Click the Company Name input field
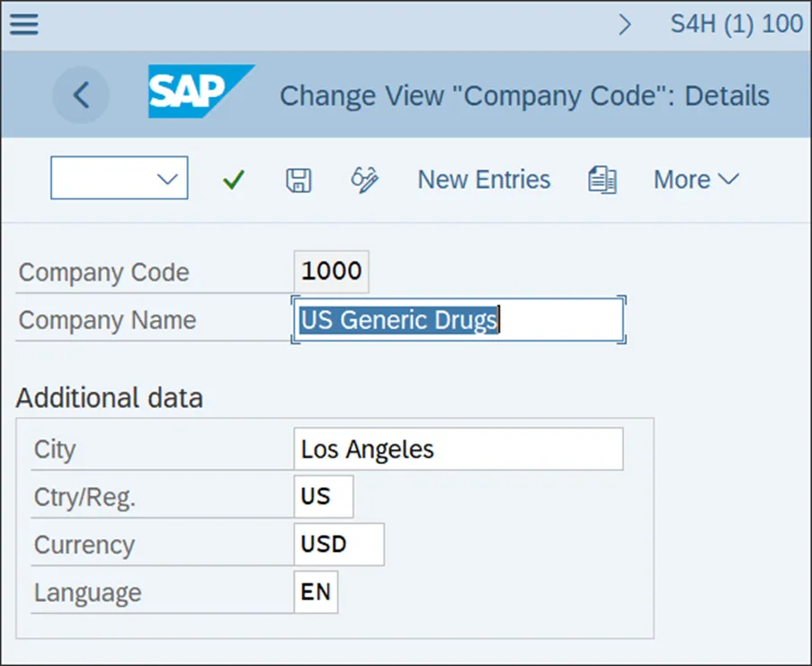812x666 pixels. point(459,320)
